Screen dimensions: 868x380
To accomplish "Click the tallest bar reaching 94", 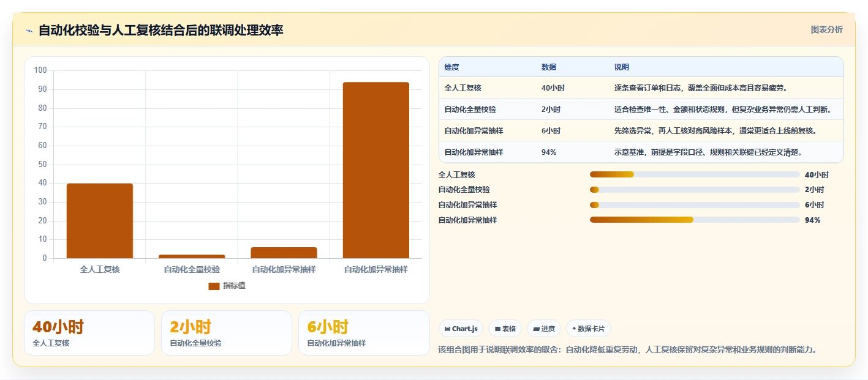I will point(376,170).
